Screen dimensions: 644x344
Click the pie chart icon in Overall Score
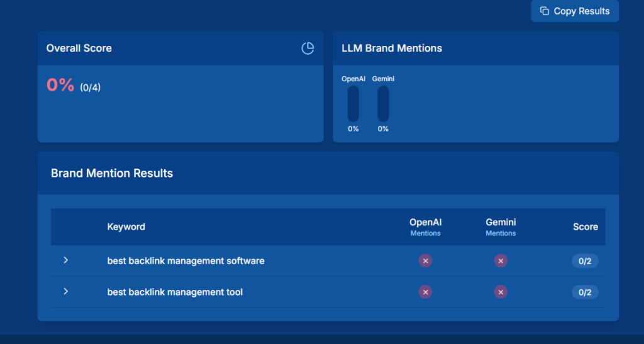(308, 48)
